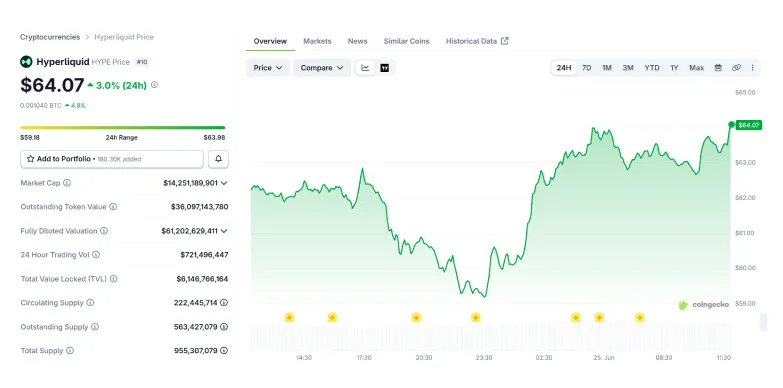The height and width of the screenshot is (388, 783).
Task: Click the Hyperliquid Price breadcrumb
Action: (124, 37)
